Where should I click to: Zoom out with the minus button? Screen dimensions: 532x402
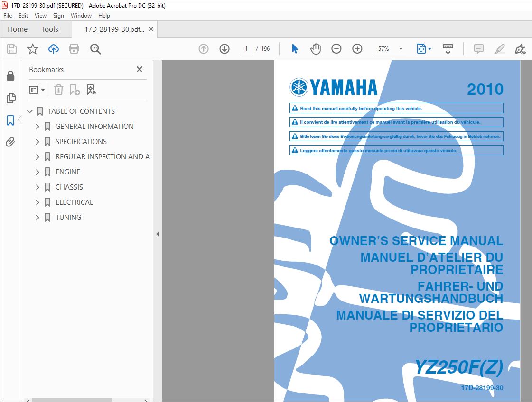click(x=336, y=49)
